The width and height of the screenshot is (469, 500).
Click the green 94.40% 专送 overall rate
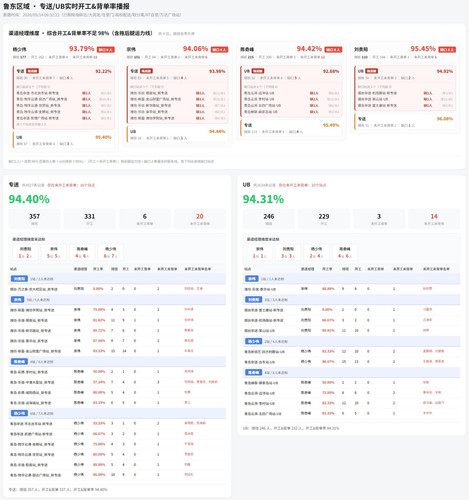pos(29,199)
